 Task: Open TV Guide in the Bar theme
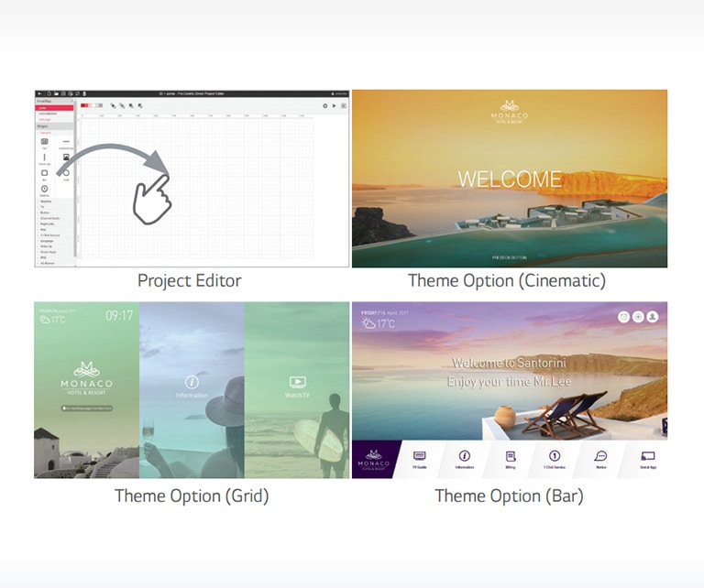click(420, 458)
